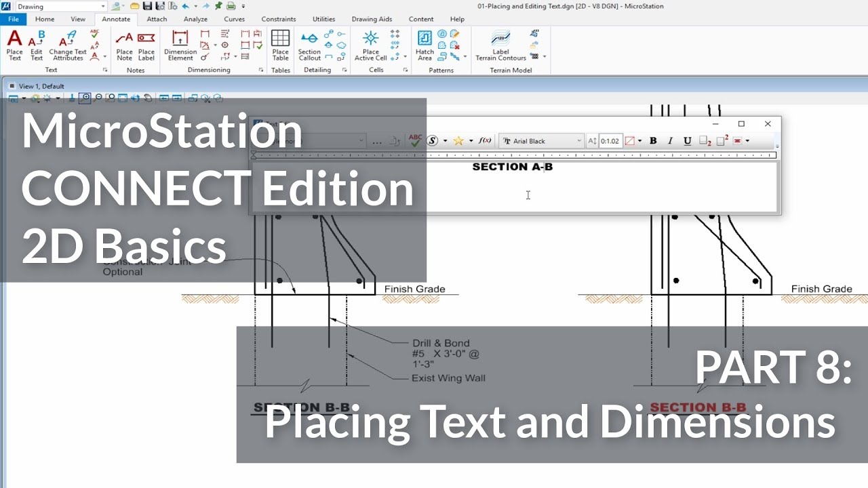Open the Drawing workflow dropdown
The width and height of the screenshot is (868, 488).
point(103,6)
